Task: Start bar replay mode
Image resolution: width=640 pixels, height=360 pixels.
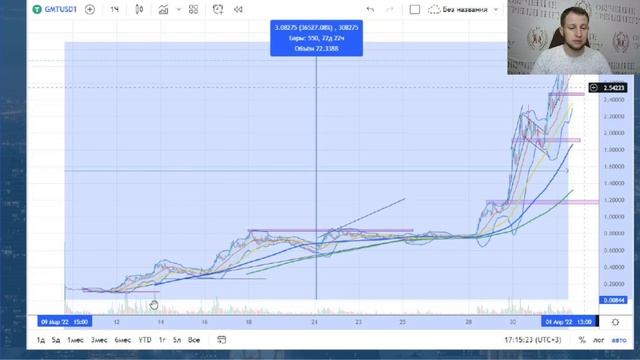Action: (238, 9)
